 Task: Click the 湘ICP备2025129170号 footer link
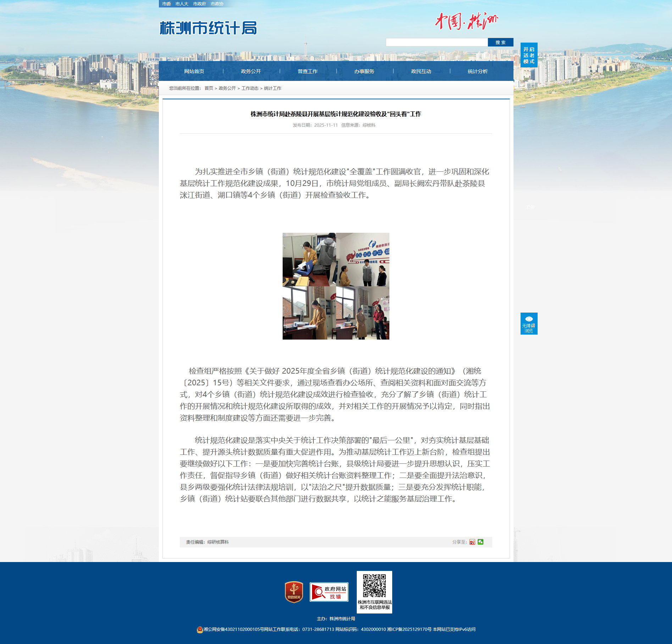(x=409, y=629)
